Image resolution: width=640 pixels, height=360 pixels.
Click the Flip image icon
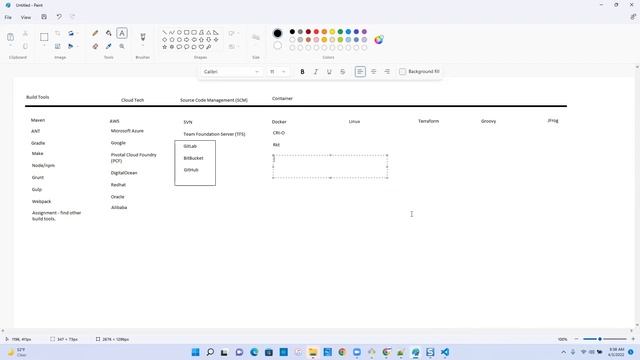pos(71,47)
